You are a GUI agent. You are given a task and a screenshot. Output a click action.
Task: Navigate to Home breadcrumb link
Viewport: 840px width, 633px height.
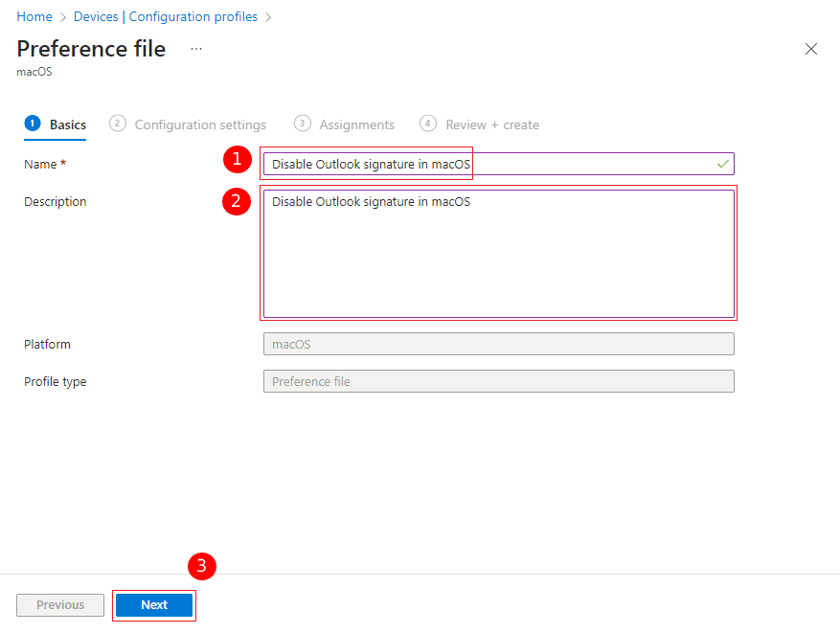click(34, 17)
